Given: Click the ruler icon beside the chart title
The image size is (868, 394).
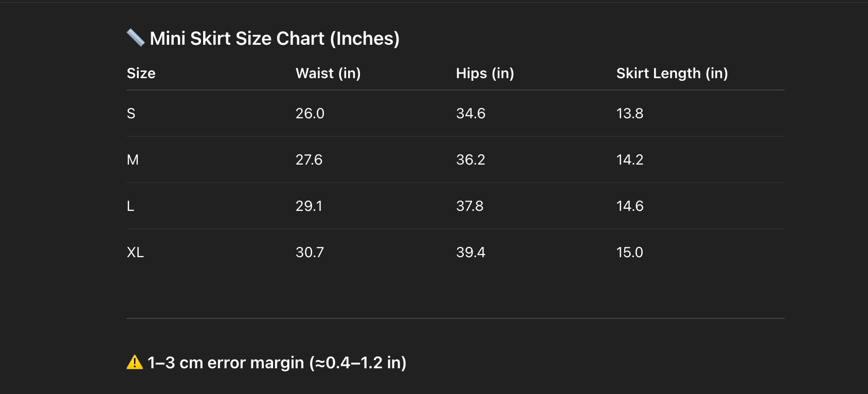Looking at the screenshot, I should coord(135,38).
